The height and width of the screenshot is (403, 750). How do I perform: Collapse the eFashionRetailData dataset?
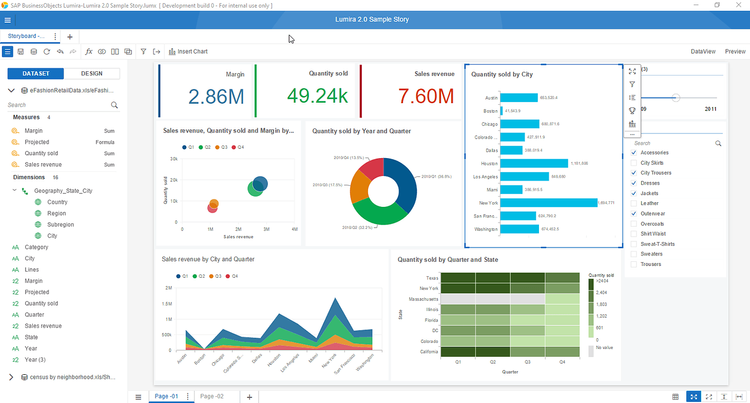click(11, 90)
